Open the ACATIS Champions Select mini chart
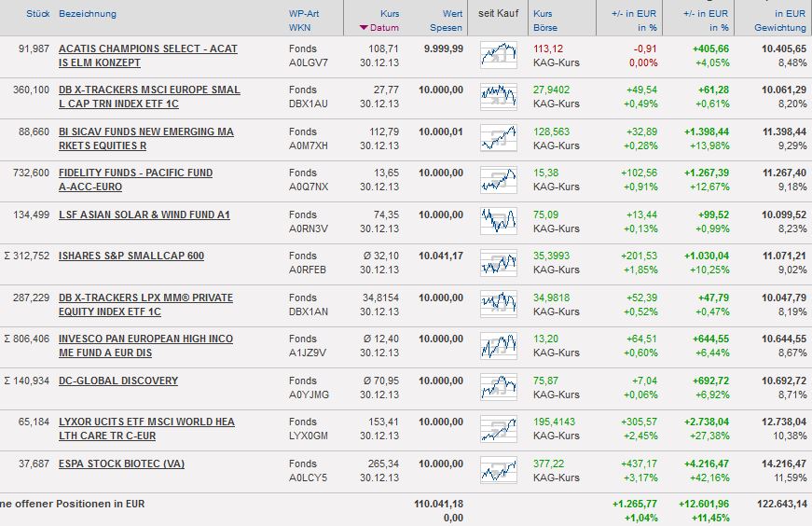 [x=499, y=55]
